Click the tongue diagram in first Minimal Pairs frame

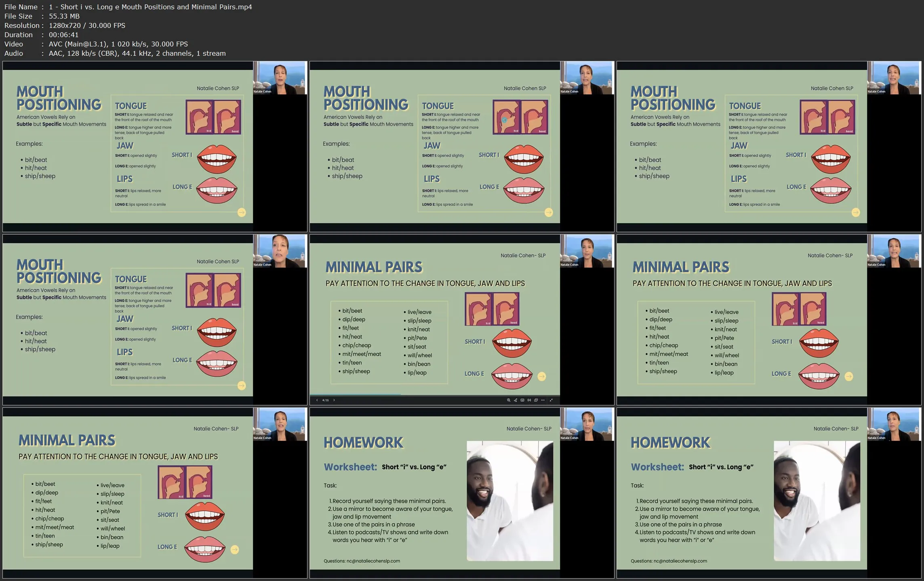point(492,309)
